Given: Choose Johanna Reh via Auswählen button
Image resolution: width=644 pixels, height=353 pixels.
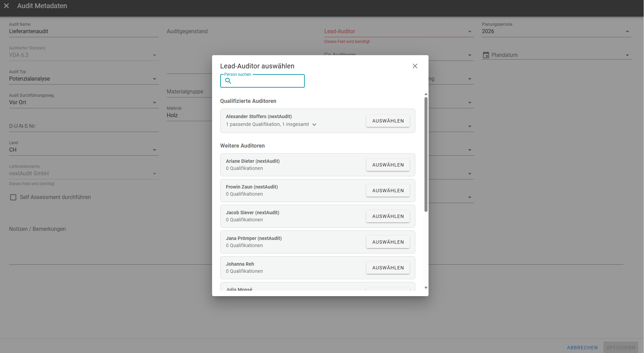Looking at the screenshot, I should pyautogui.click(x=388, y=268).
